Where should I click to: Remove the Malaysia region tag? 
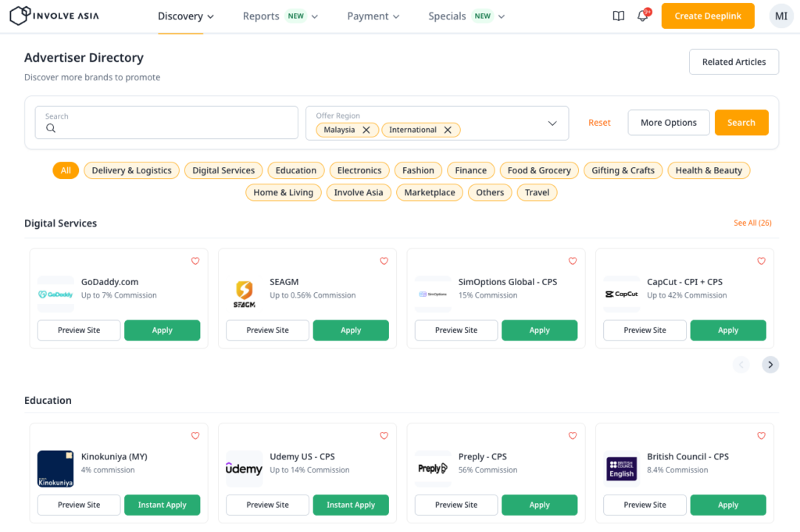click(x=366, y=130)
